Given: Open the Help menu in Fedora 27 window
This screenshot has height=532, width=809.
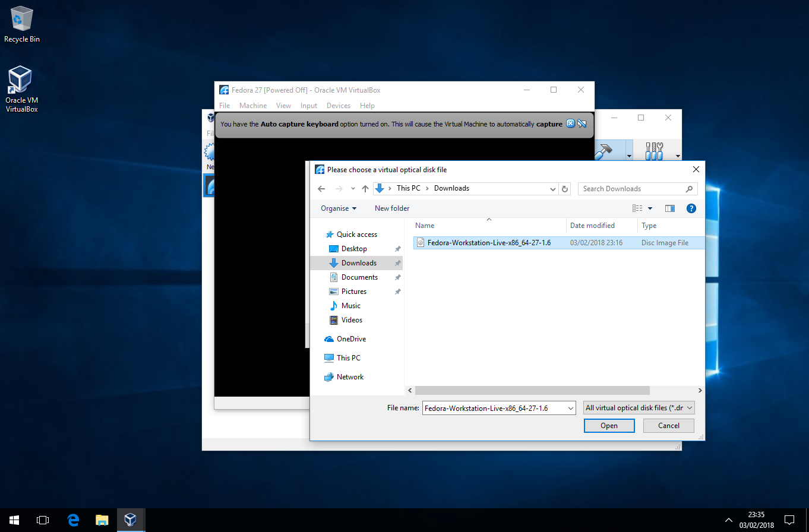Looking at the screenshot, I should click(367, 106).
